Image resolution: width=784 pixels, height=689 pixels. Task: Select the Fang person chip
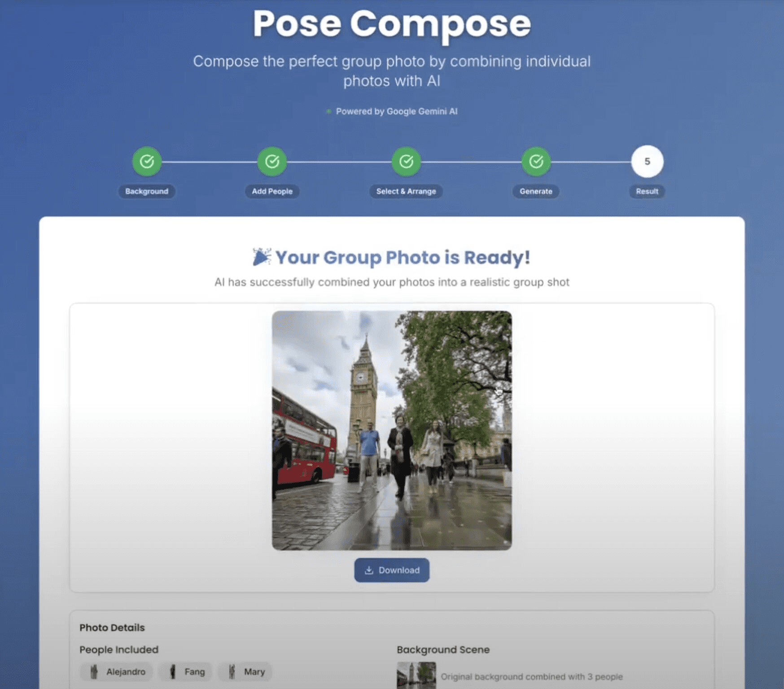[186, 672]
